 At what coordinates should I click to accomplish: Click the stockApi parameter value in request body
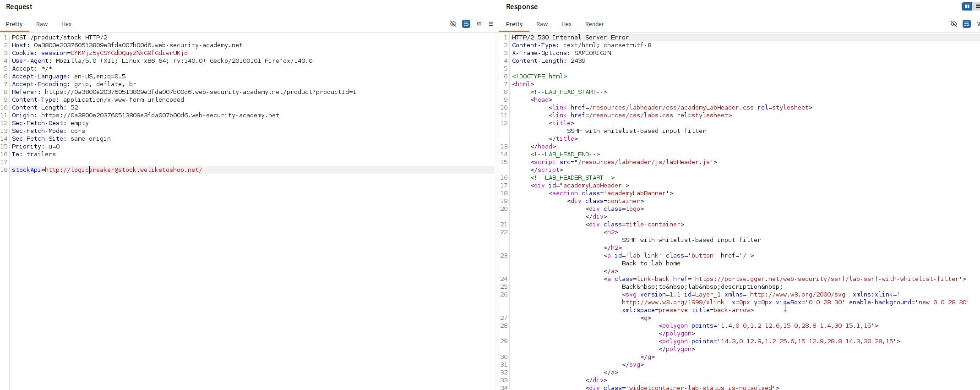tap(124, 170)
